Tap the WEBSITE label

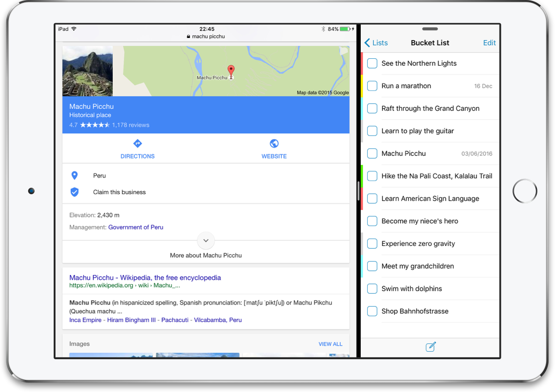point(274,156)
